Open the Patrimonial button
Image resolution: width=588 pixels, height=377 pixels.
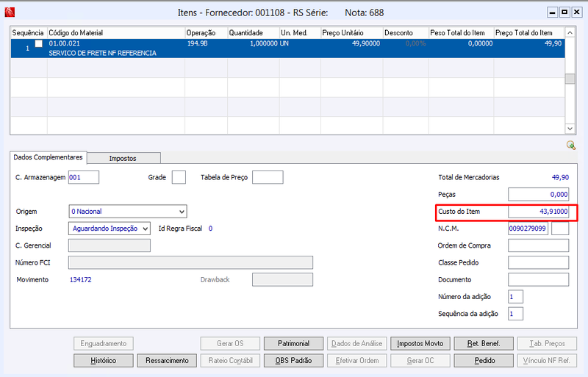[x=293, y=344]
